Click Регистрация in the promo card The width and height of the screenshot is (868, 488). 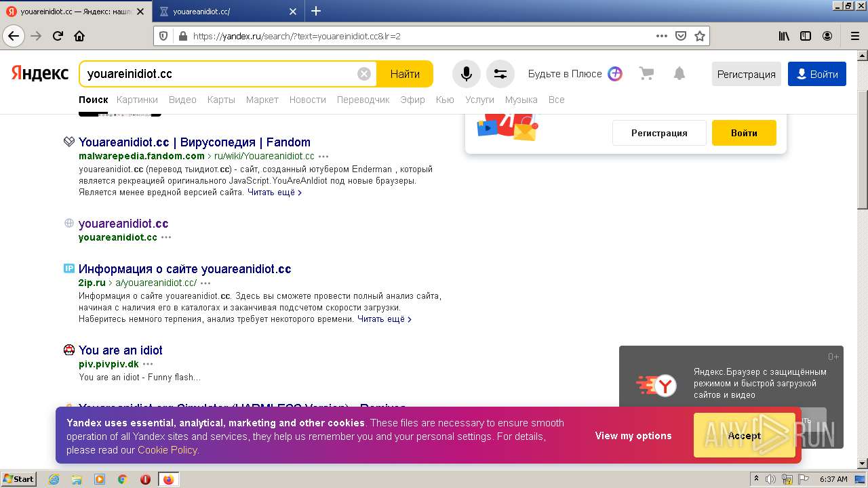coord(659,133)
